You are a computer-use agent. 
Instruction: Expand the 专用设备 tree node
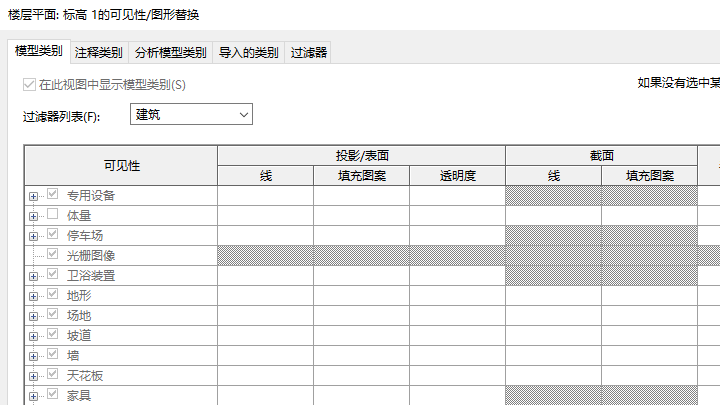coord(34,196)
